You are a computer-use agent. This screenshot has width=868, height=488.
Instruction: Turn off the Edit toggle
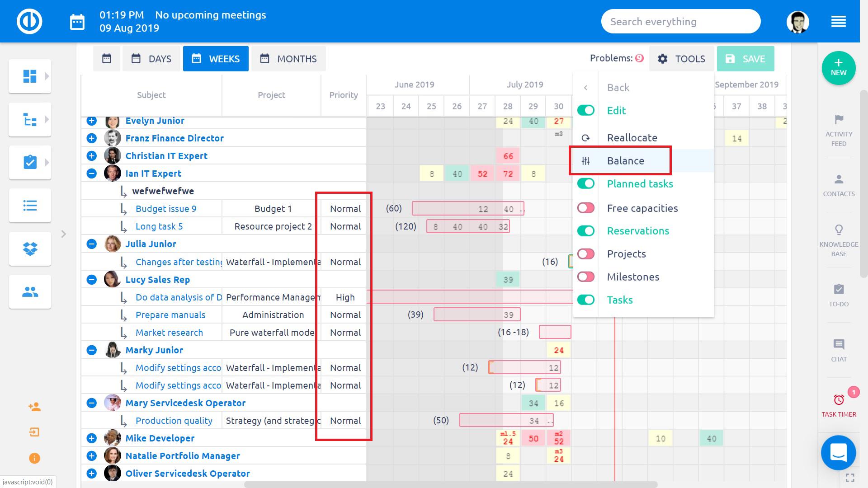coord(586,110)
